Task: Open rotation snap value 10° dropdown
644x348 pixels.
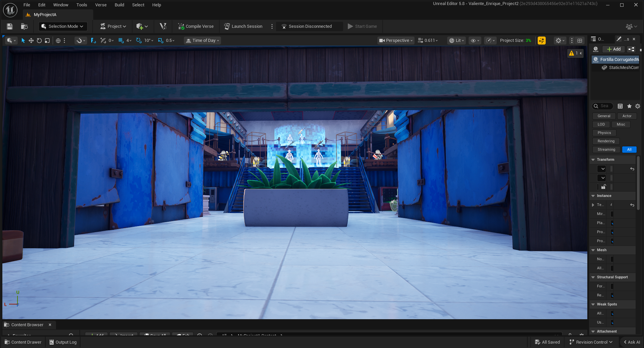Action: tap(149, 41)
